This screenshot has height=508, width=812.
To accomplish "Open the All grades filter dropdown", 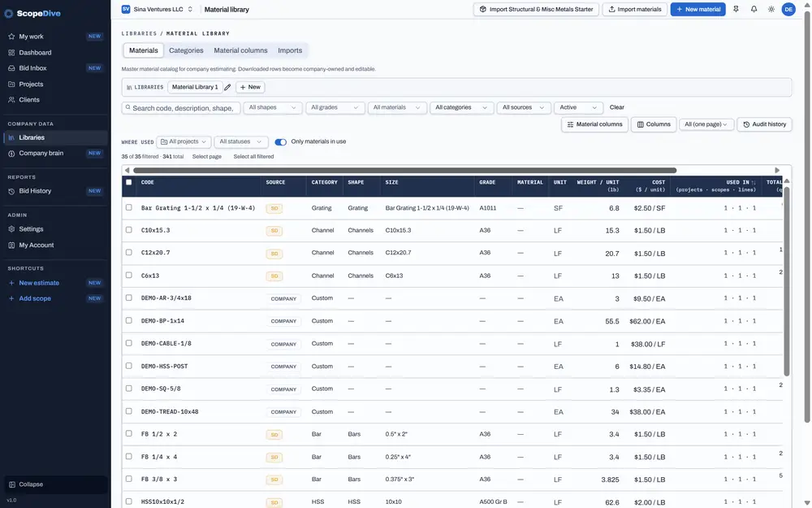I will click(335, 108).
